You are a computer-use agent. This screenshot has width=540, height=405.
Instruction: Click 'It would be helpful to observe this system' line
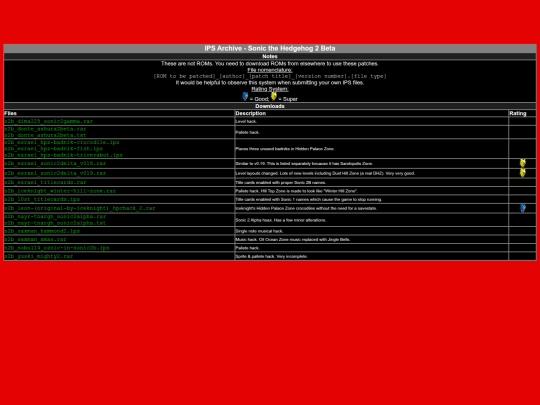270,83
